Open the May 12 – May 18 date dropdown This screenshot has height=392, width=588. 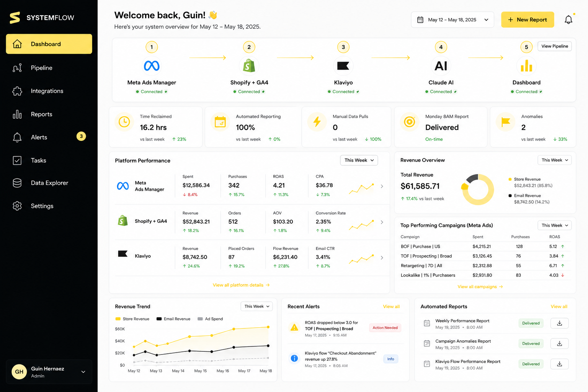tap(452, 20)
